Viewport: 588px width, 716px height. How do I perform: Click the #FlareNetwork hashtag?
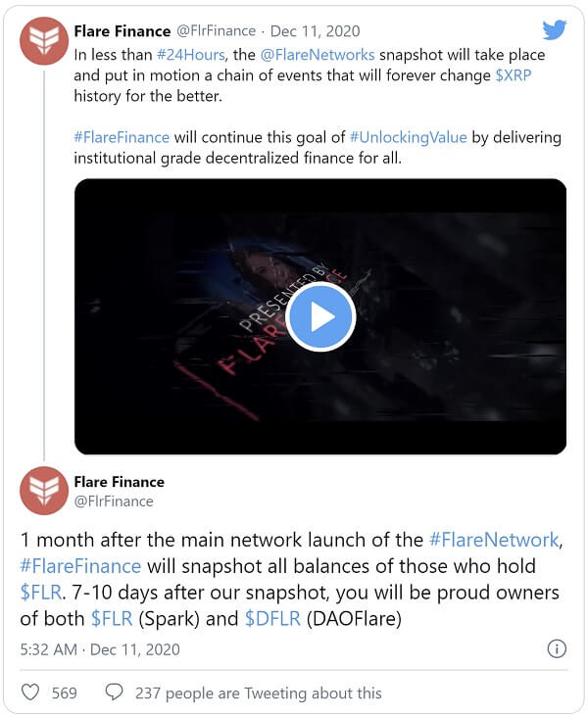(x=494, y=540)
